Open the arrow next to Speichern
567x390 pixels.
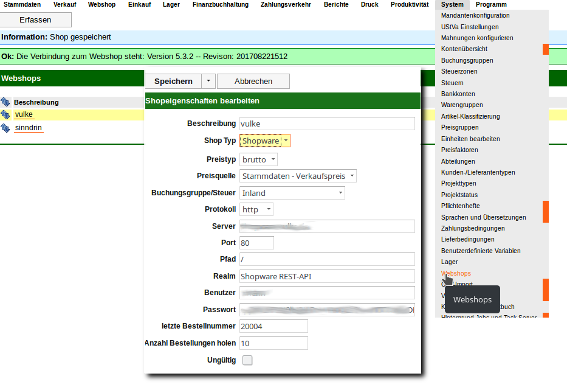pos(209,81)
